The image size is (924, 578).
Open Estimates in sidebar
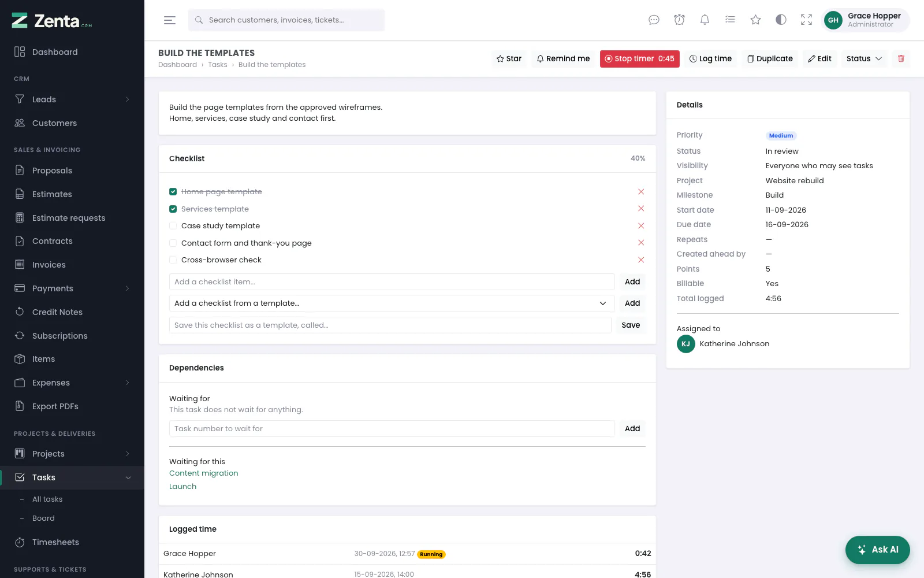pyautogui.click(x=72, y=194)
